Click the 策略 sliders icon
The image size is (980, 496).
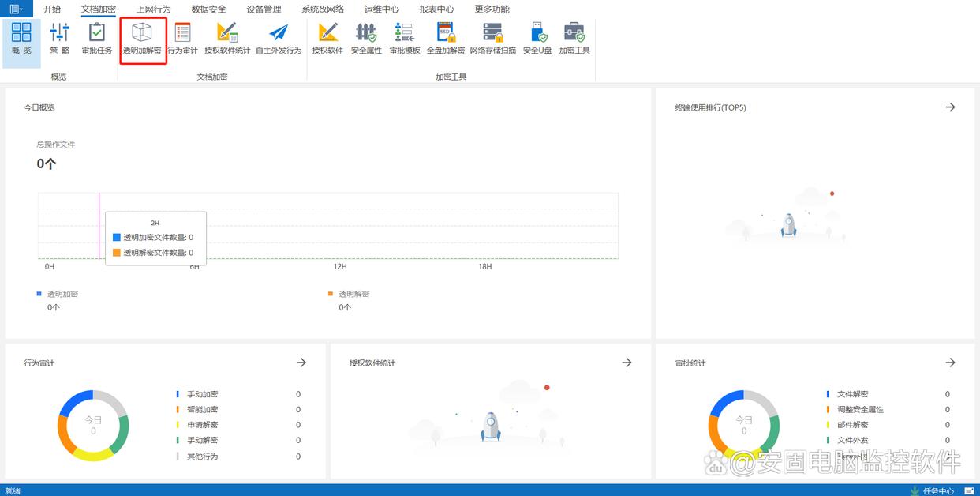pyautogui.click(x=60, y=39)
